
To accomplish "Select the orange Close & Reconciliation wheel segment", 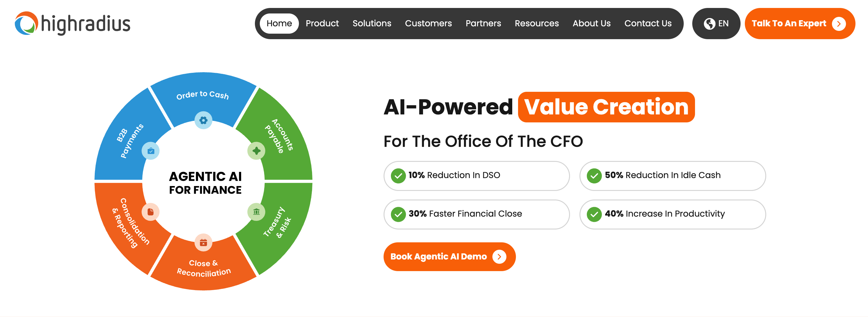I will tap(203, 267).
